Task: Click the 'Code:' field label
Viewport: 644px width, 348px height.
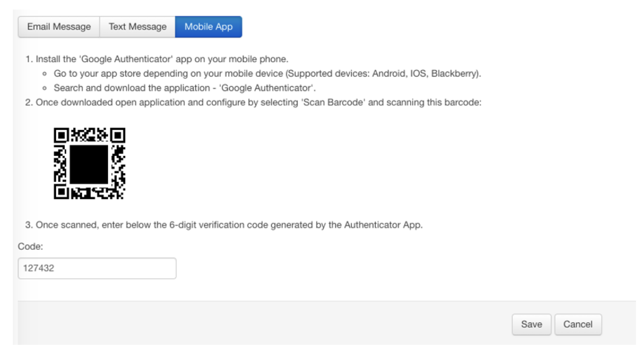Action: pos(30,246)
